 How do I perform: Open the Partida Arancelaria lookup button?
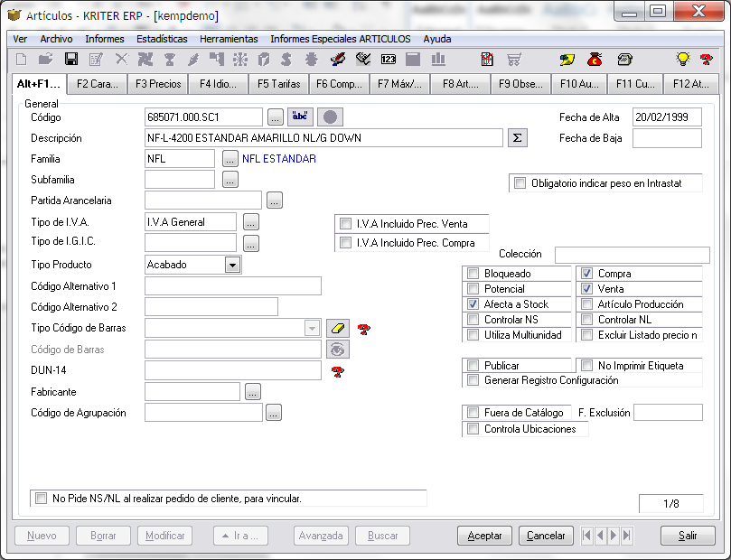(275, 201)
